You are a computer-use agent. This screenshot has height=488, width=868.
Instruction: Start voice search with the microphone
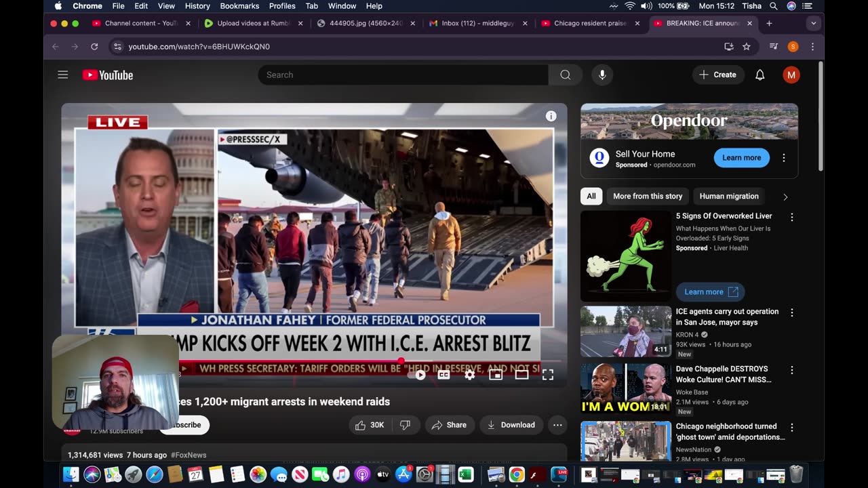602,75
